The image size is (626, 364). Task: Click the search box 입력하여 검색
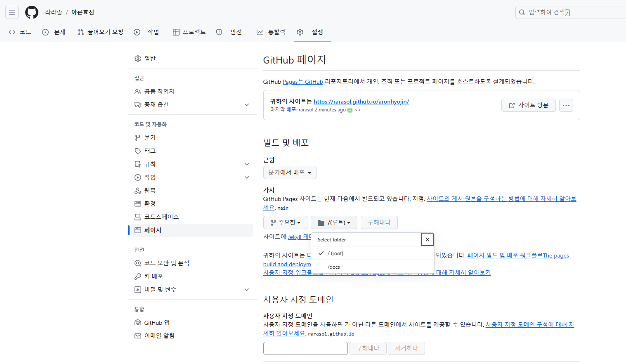[571, 12]
